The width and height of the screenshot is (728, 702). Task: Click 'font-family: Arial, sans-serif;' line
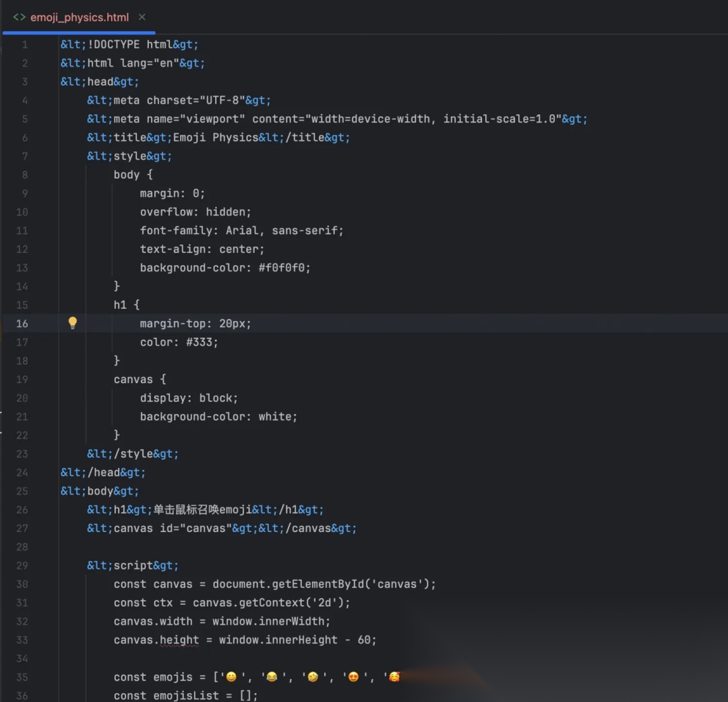click(x=242, y=231)
